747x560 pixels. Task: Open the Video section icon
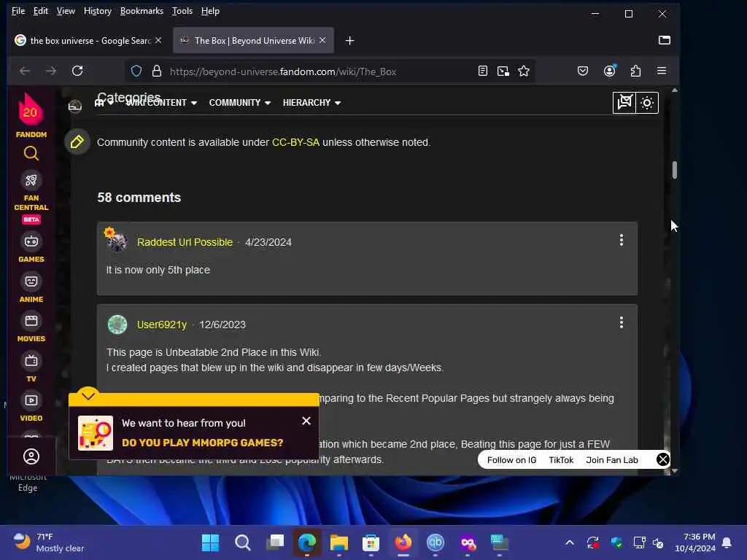tap(31, 400)
